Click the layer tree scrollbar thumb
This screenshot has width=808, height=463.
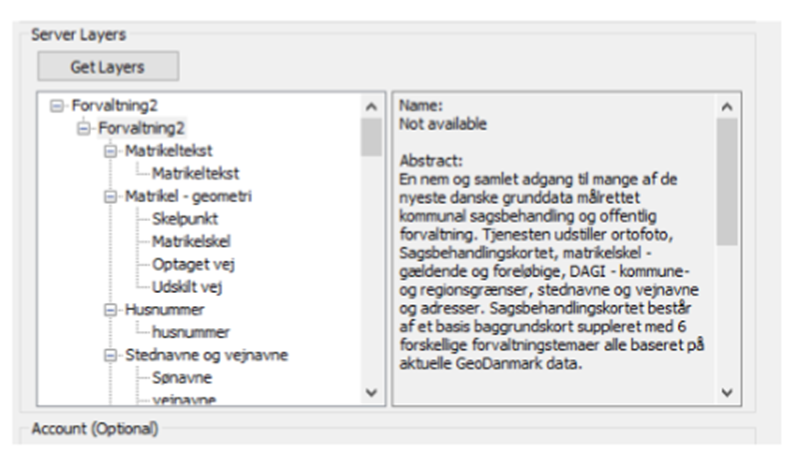pos(371,137)
